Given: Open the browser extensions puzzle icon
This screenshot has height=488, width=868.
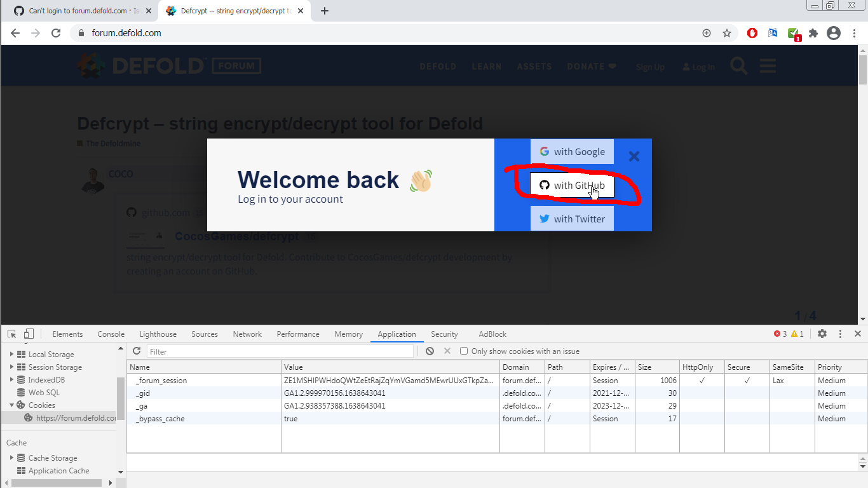Looking at the screenshot, I should [813, 33].
